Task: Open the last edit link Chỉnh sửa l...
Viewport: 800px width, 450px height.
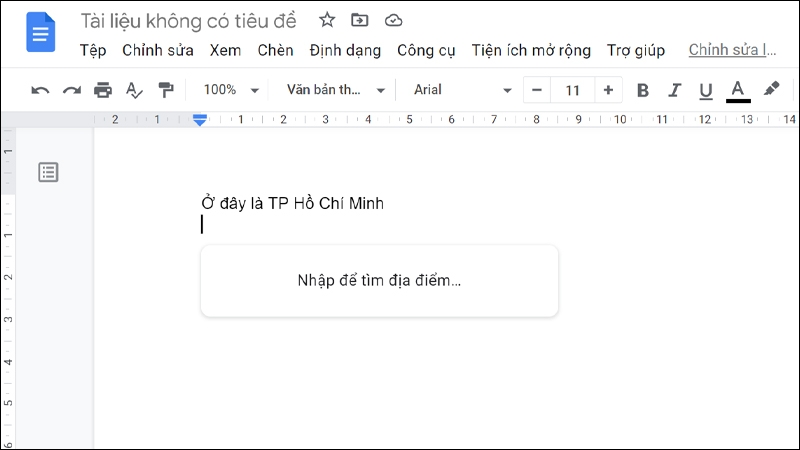Action: point(732,50)
